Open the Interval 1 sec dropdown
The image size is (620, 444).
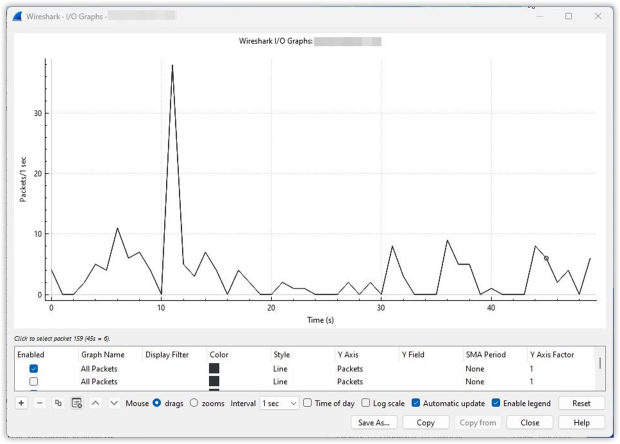click(x=279, y=403)
